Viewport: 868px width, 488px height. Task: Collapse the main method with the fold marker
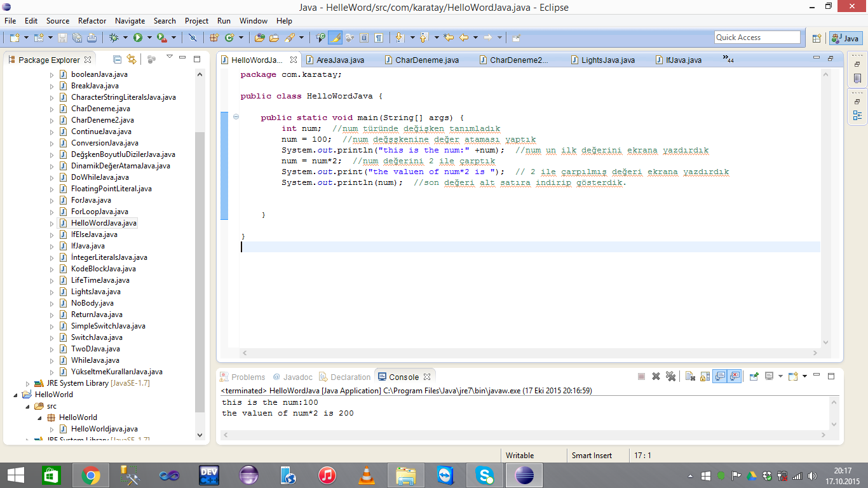click(x=236, y=118)
